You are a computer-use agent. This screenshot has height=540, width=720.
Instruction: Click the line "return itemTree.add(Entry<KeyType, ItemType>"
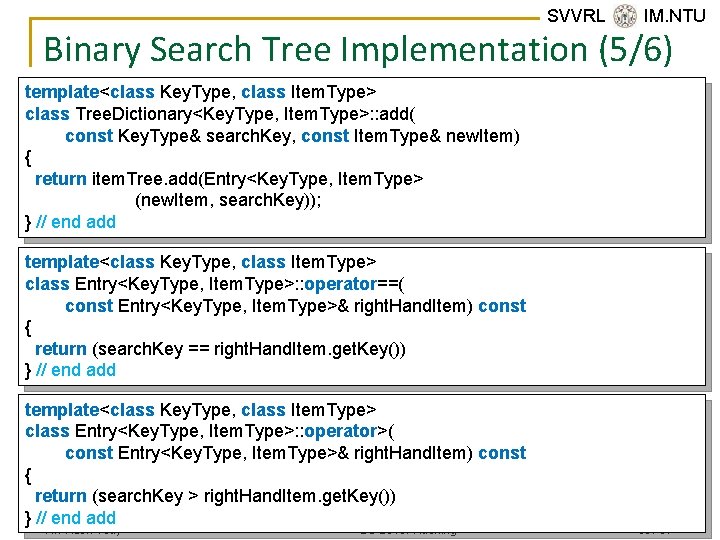pyautogui.click(x=229, y=179)
